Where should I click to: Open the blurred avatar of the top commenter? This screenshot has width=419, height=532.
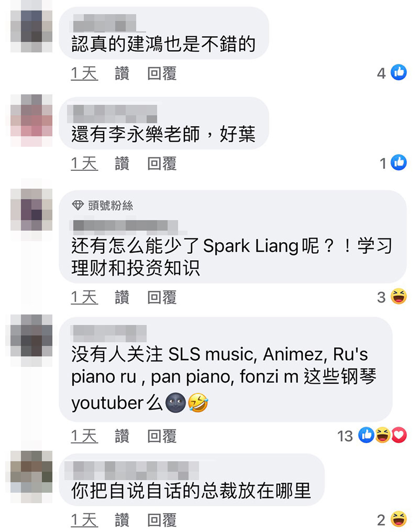[x=31, y=31]
